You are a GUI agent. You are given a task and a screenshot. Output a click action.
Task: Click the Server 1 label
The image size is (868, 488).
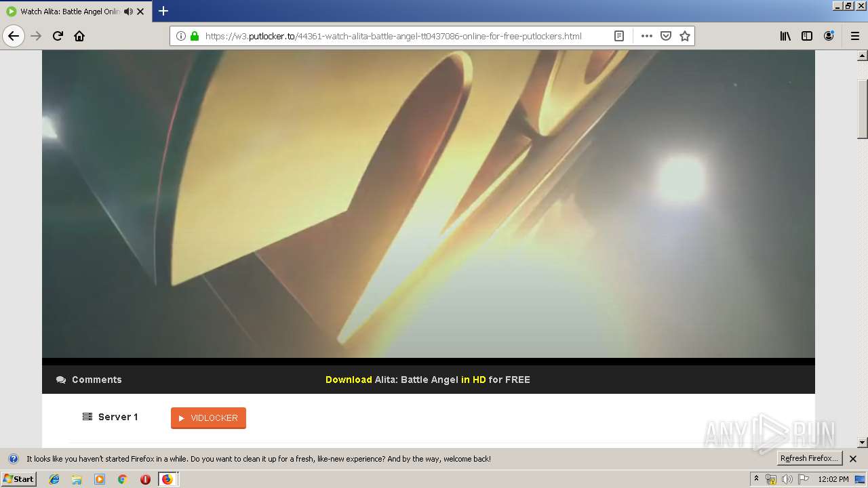pos(118,417)
